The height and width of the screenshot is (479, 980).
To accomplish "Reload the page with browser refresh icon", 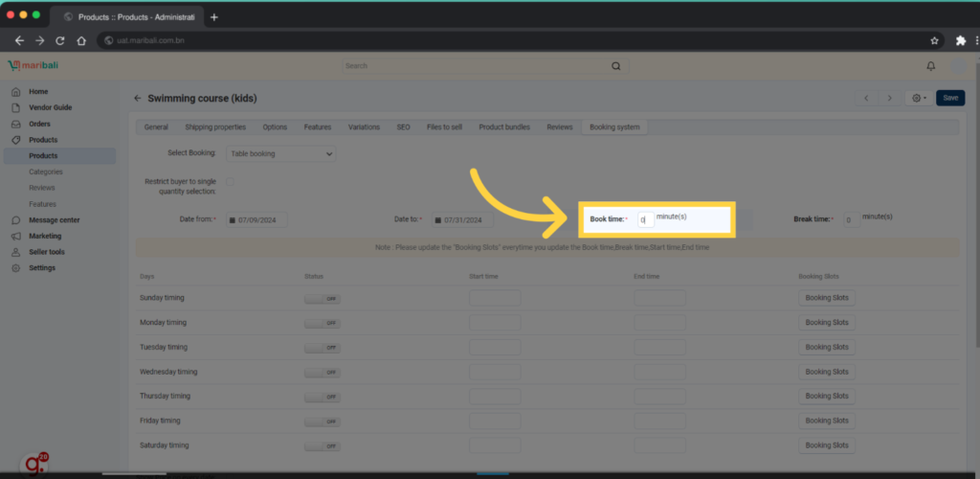I will point(60,41).
